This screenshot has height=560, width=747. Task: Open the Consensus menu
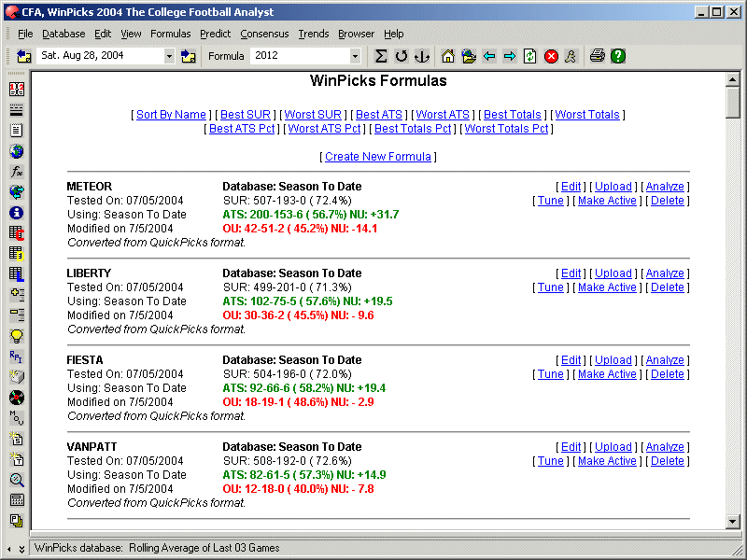pos(264,34)
